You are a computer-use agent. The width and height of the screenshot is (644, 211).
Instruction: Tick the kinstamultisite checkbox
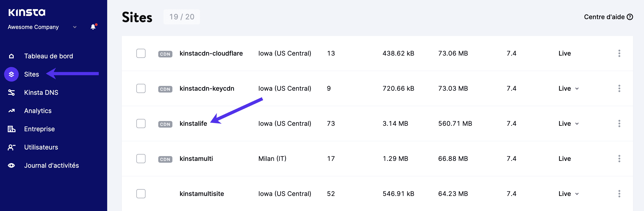coord(141,193)
